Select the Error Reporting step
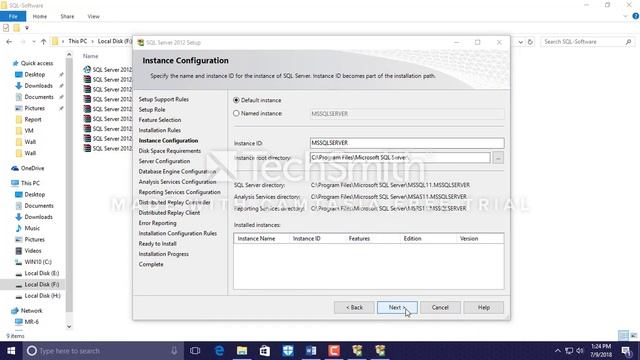This screenshot has height=360, width=640. click(158, 223)
